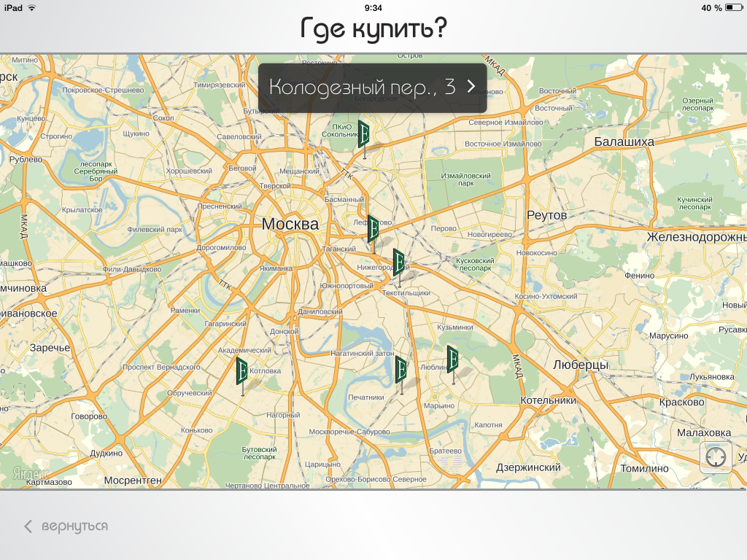Tap the Кусковский лесопарк label
The image size is (747, 560).
pyautogui.click(x=475, y=264)
